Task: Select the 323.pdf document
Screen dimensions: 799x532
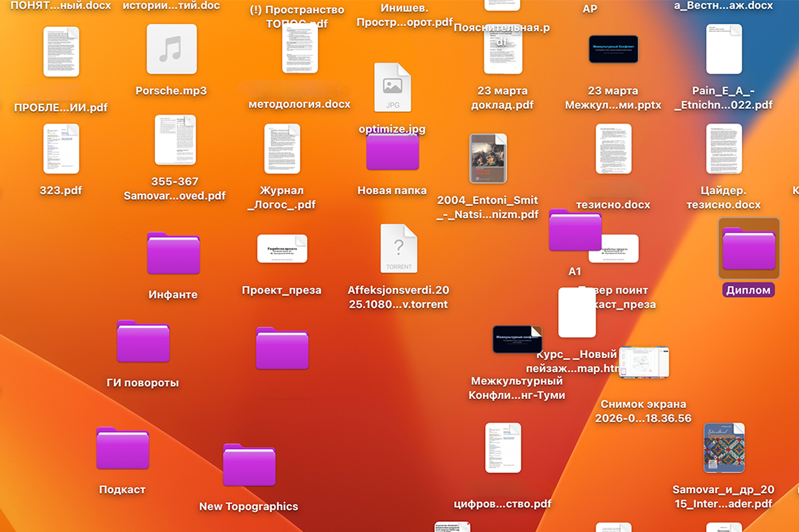Action: tap(61, 149)
